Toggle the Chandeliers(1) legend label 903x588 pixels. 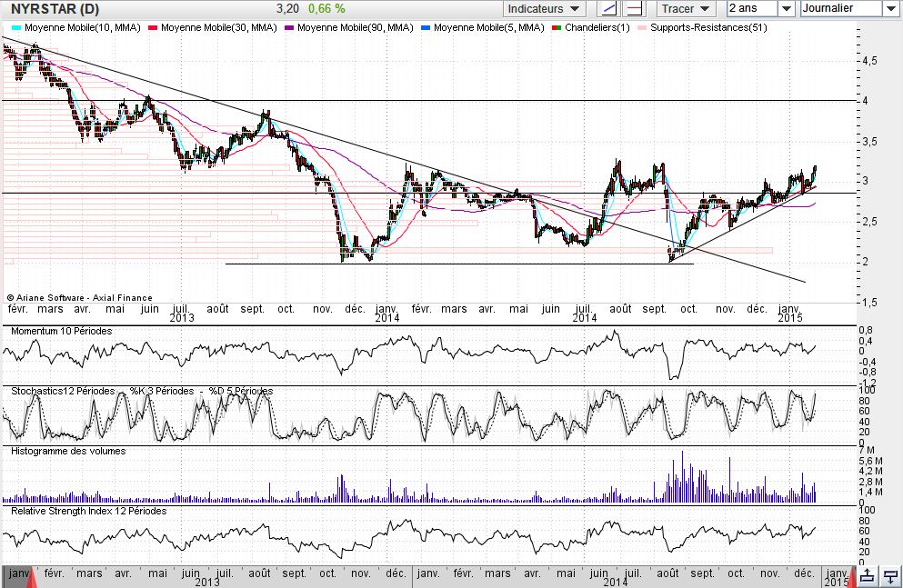597,28
